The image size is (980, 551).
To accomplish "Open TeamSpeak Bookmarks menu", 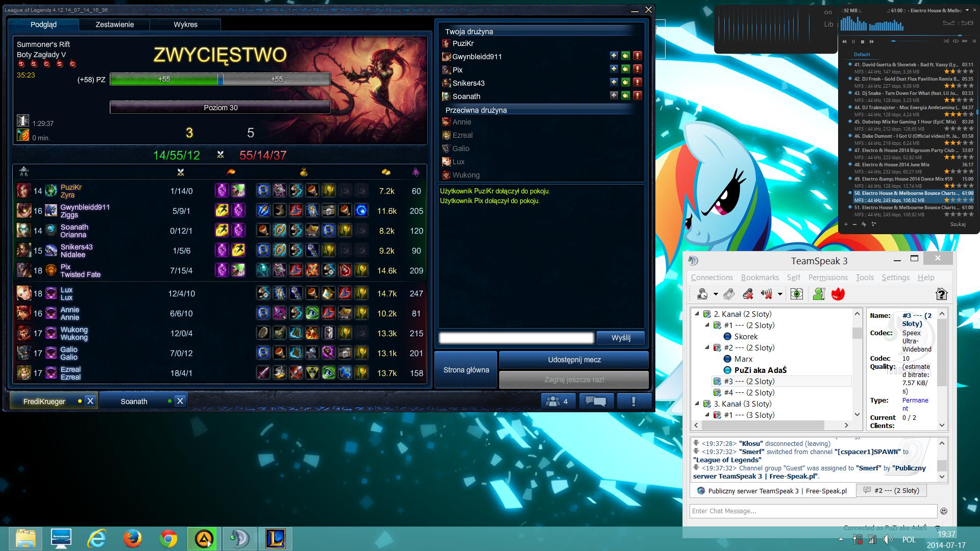I will coord(759,278).
